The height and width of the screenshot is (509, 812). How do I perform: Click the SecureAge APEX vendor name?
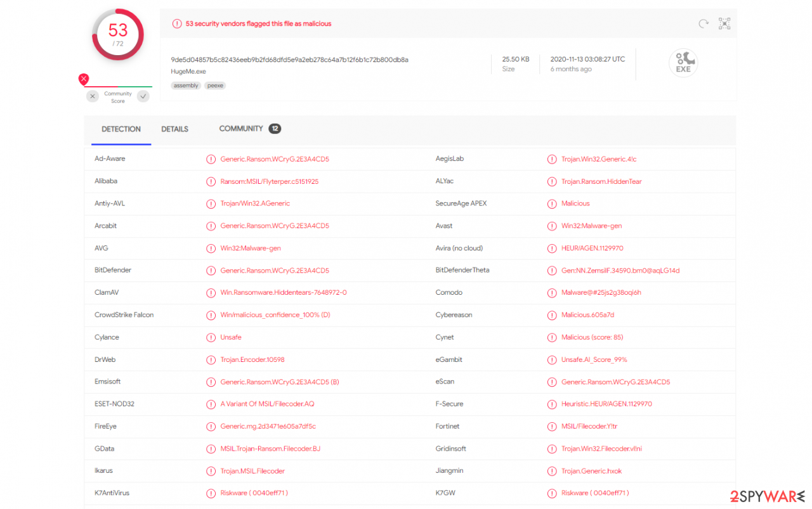click(461, 203)
